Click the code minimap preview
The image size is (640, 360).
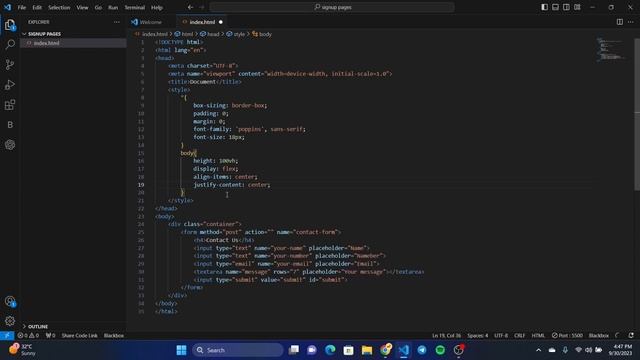click(x=611, y=49)
